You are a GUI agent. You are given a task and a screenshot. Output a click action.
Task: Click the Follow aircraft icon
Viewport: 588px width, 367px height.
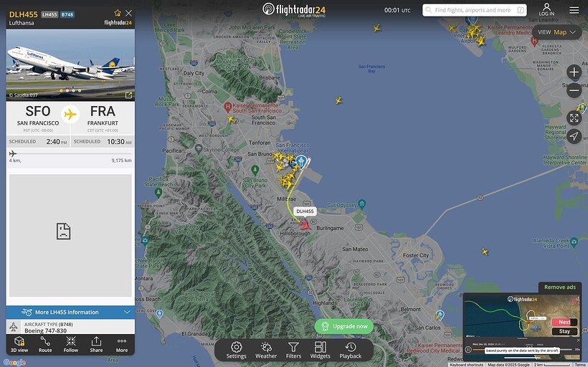pyautogui.click(x=70, y=344)
